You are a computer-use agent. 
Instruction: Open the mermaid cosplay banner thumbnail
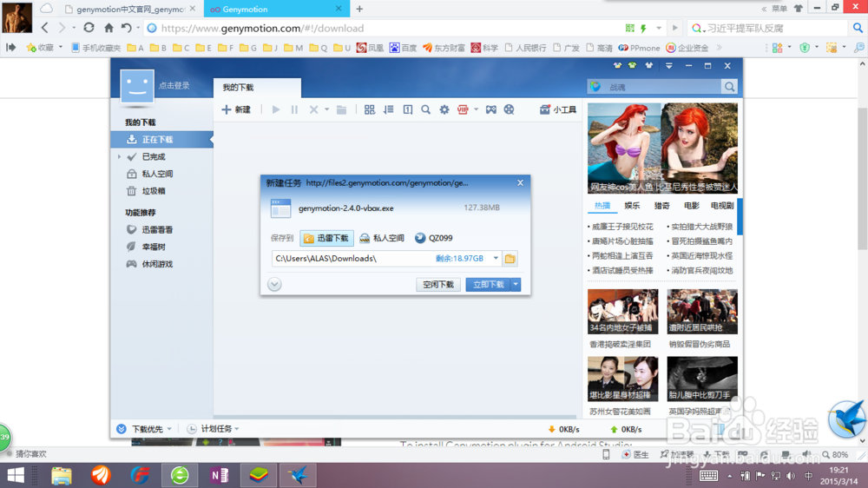662,148
